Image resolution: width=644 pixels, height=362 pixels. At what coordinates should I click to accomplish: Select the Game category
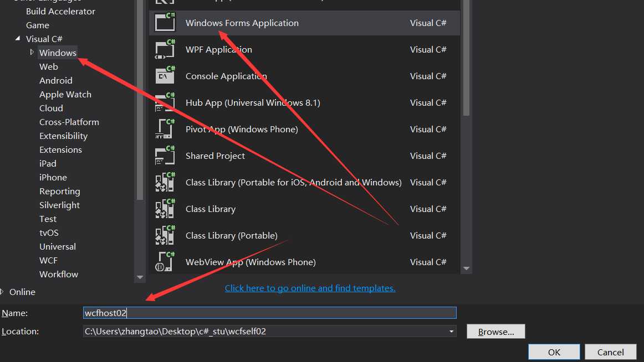[x=37, y=25]
